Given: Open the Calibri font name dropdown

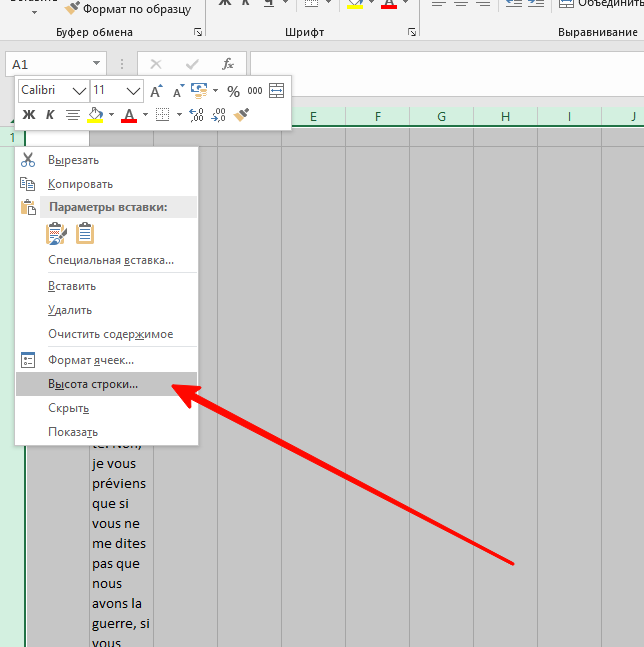Looking at the screenshot, I should coord(79,91).
